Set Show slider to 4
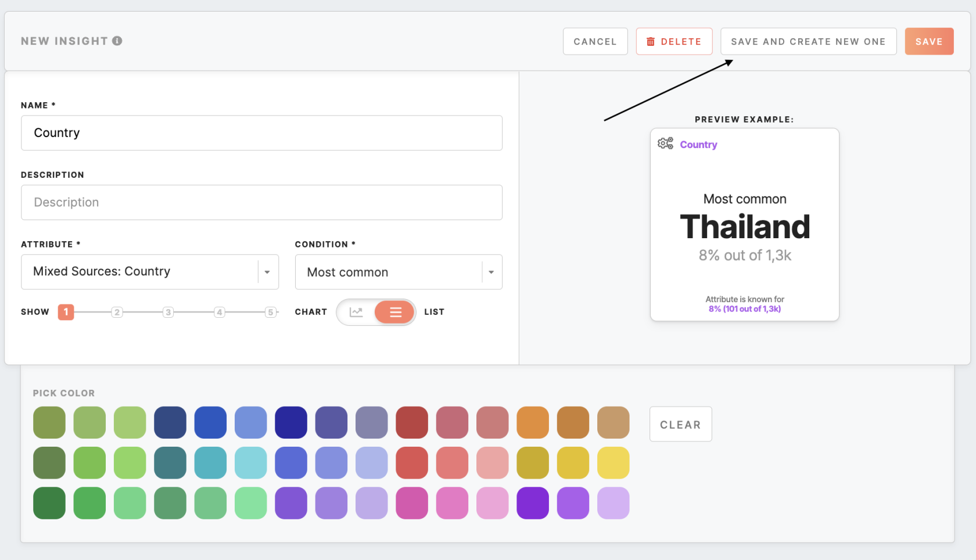 (x=219, y=312)
